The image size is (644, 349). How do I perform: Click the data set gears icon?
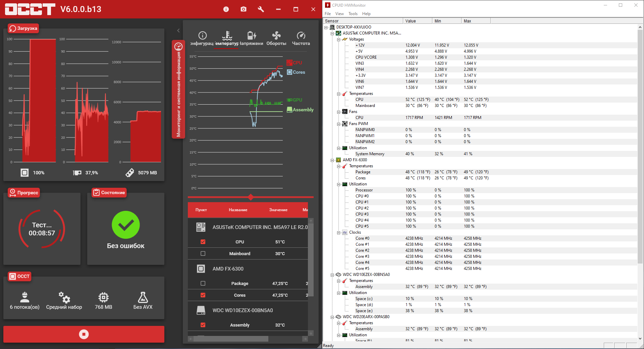[64, 297]
